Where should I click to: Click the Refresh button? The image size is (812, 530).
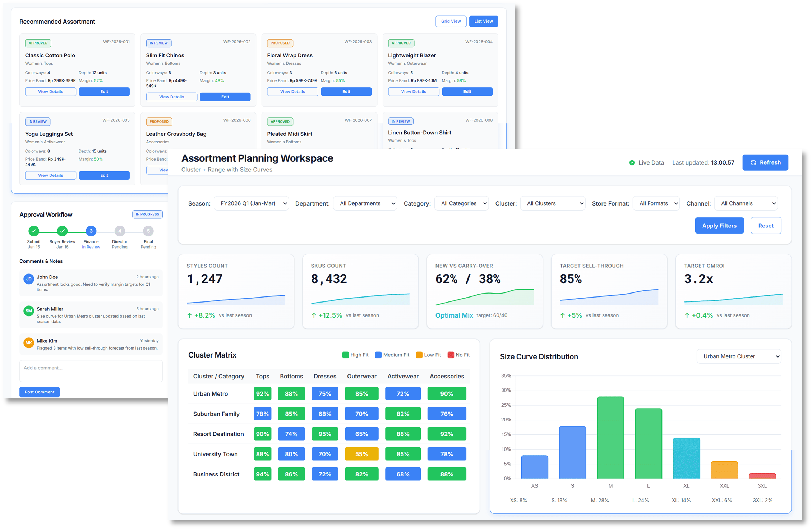[x=765, y=163]
